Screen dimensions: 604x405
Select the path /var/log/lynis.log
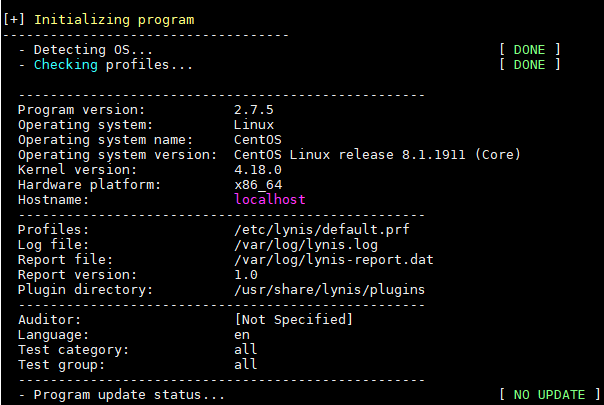point(306,245)
